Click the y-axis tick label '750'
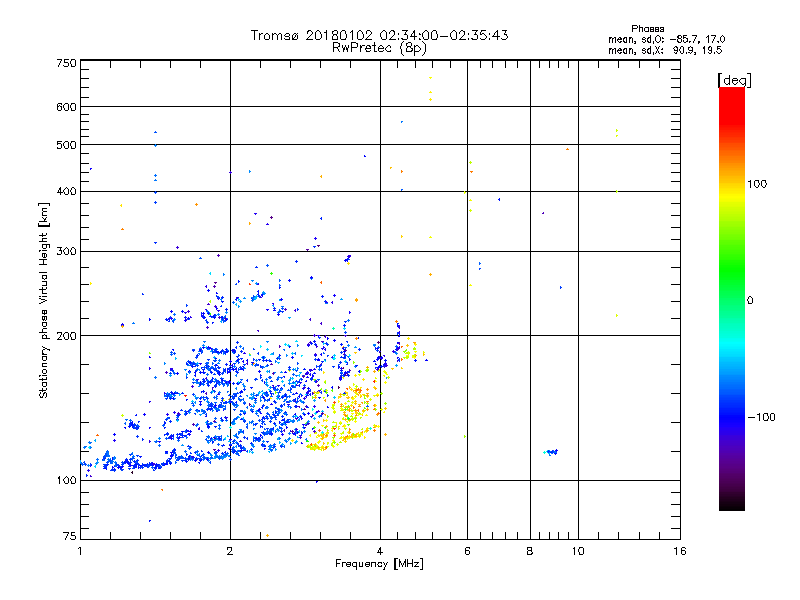 tap(66, 63)
